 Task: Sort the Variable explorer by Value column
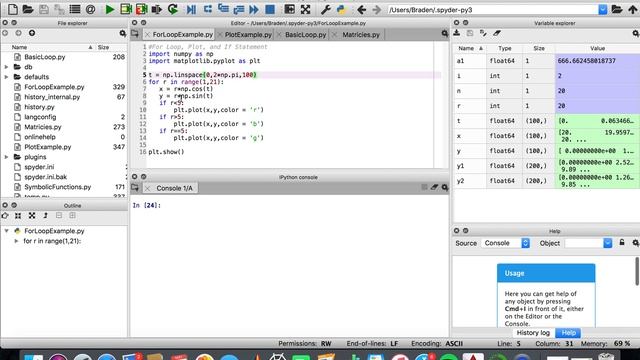597,48
